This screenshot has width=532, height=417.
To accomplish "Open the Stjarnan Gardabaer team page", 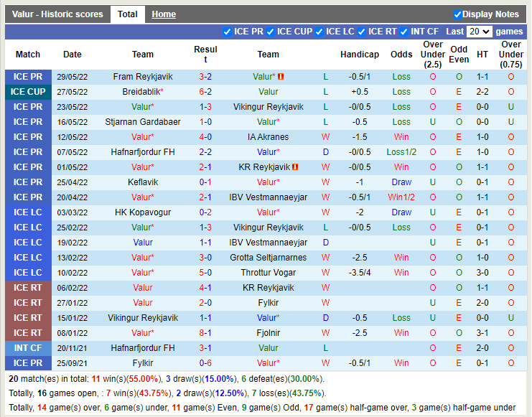I will click(143, 122).
